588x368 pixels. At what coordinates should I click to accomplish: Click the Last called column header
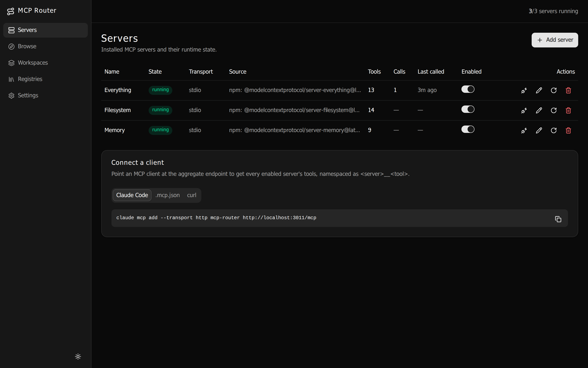click(x=431, y=72)
